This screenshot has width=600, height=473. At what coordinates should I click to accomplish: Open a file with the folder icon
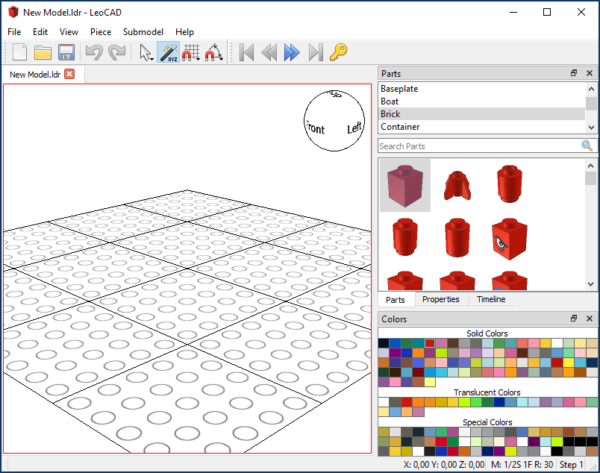point(43,52)
